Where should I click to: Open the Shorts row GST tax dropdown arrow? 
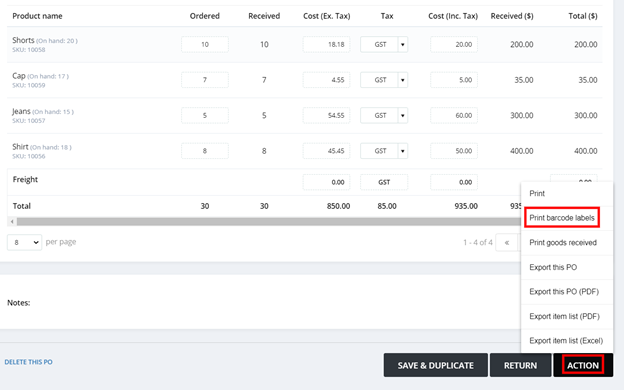click(x=403, y=45)
